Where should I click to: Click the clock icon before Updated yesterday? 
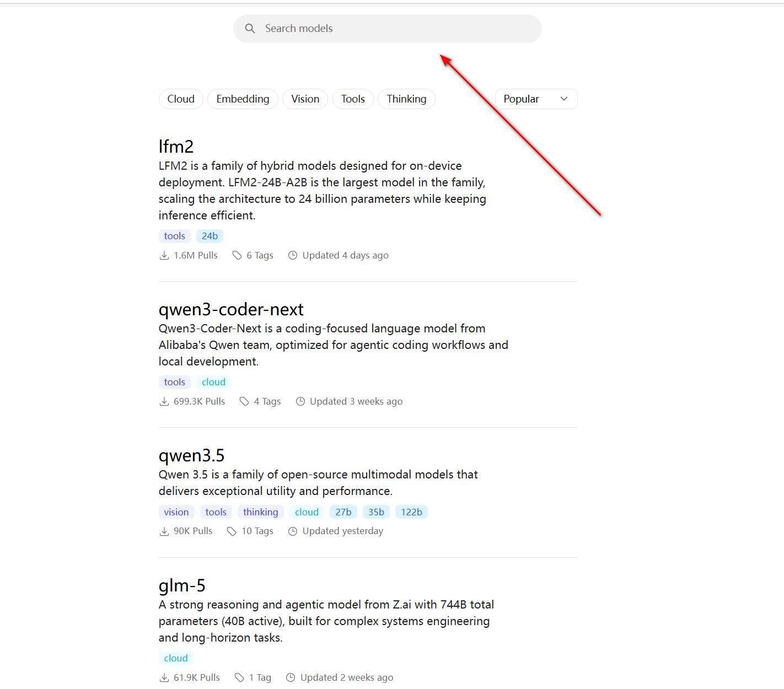[293, 531]
